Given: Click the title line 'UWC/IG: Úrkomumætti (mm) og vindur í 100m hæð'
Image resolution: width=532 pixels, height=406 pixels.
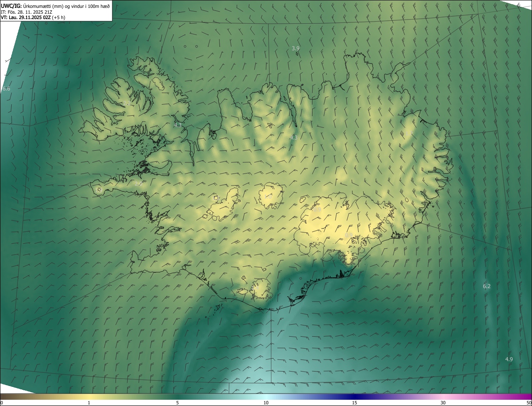Looking at the screenshot, I should point(55,6).
